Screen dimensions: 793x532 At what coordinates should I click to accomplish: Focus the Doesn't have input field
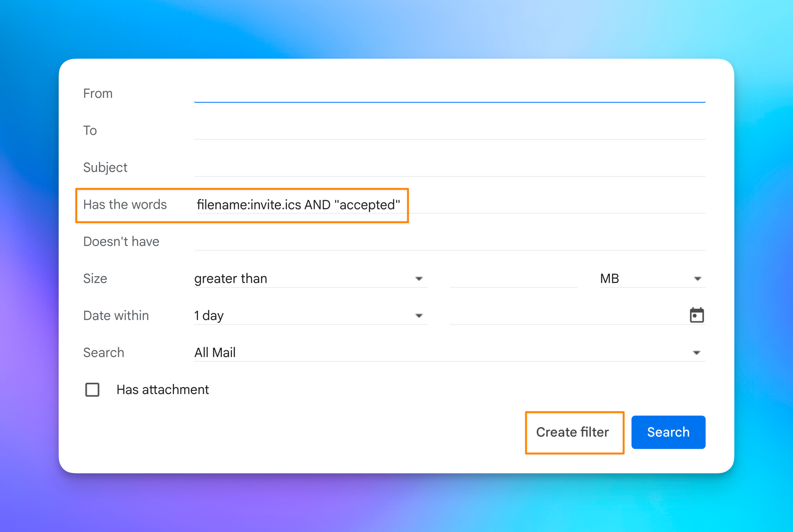449,241
